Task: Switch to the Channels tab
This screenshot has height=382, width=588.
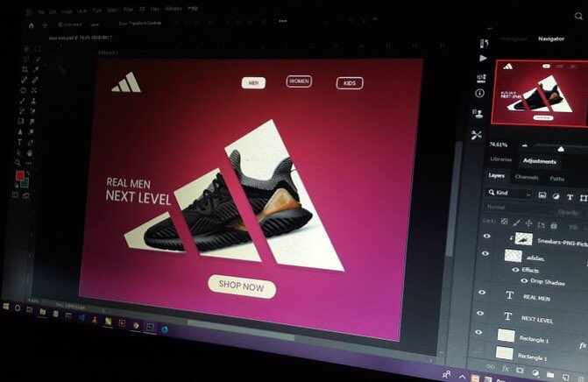Action: point(527,177)
